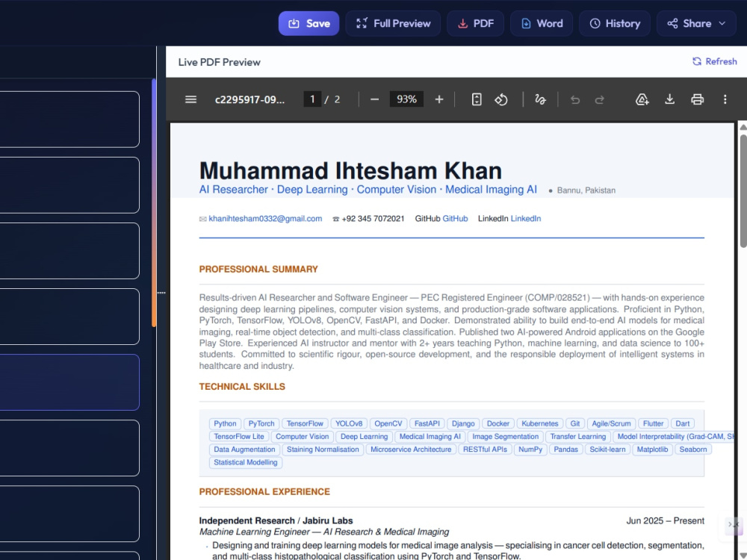Zoom in with the plus icon
The height and width of the screenshot is (560, 747).
pyautogui.click(x=439, y=99)
